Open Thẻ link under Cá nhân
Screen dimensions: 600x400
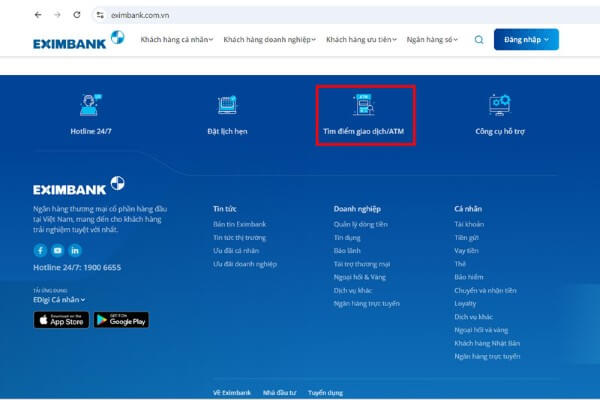coord(460,264)
